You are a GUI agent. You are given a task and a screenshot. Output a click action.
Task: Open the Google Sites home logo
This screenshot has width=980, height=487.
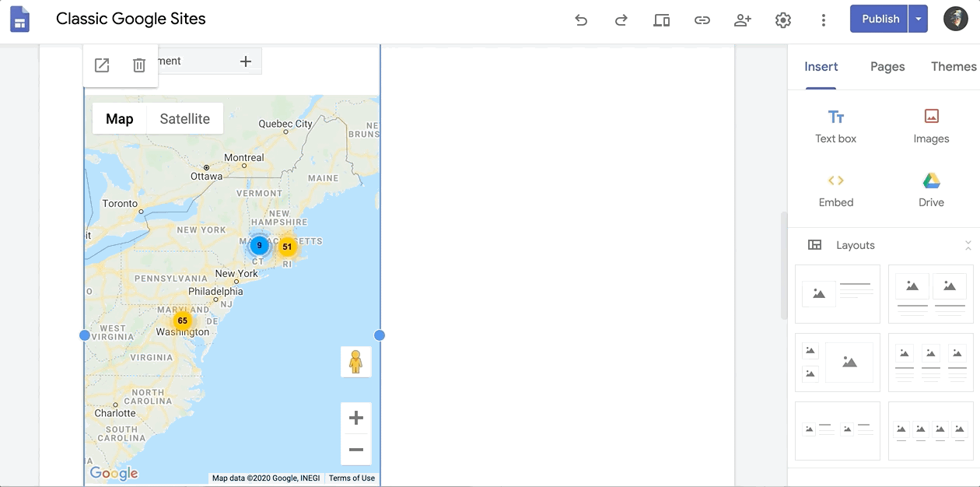19,19
